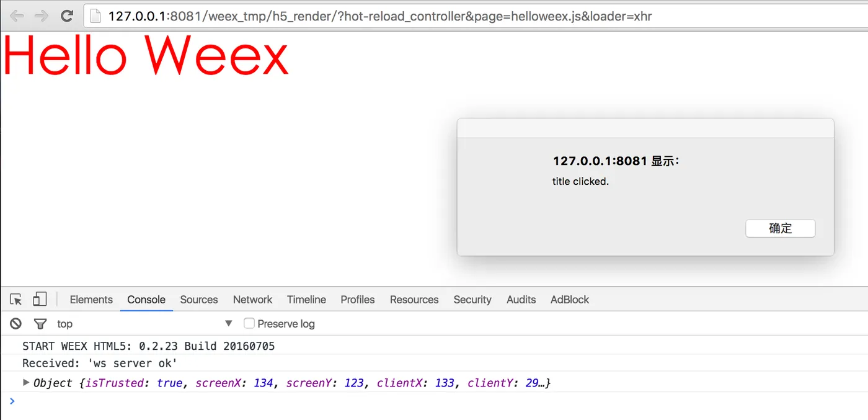Select the Console tab
The width and height of the screenshot is (868, 420).
pos(146,300)
